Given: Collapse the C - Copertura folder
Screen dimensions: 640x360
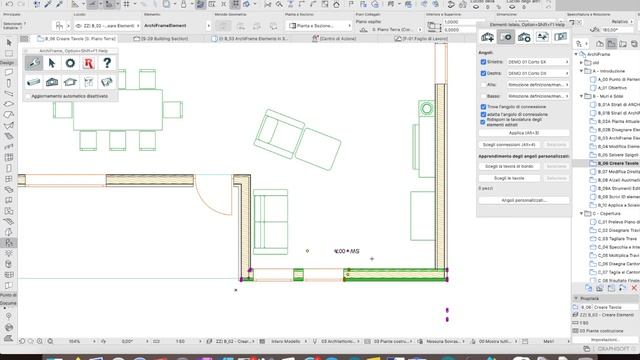Looking at the screenshot, I should point(581,213).
